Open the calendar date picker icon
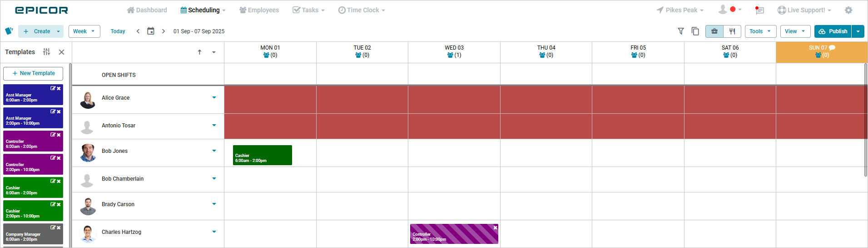 (151, 31)
